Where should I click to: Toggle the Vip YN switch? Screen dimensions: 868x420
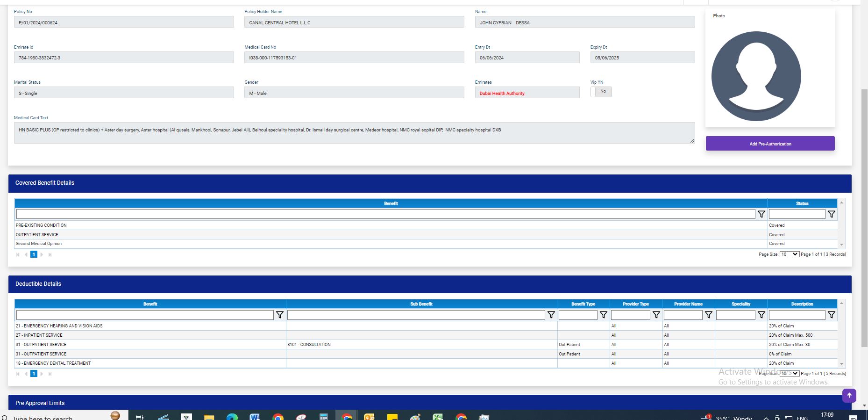click(601, 92)
